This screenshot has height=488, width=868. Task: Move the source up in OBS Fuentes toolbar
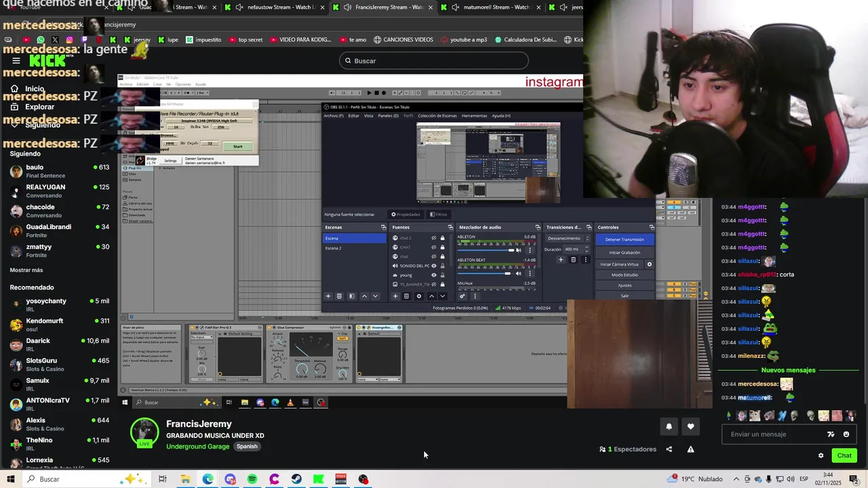[431, 296]
